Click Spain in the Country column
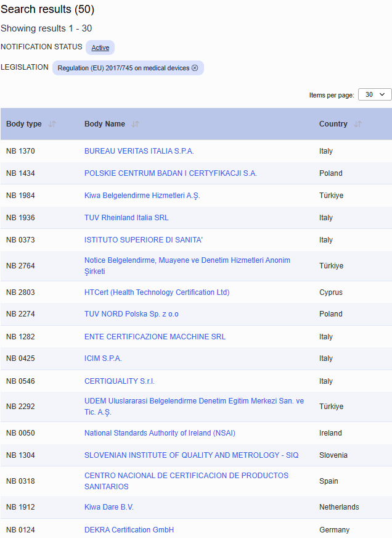392x538 pixels. 329,481
